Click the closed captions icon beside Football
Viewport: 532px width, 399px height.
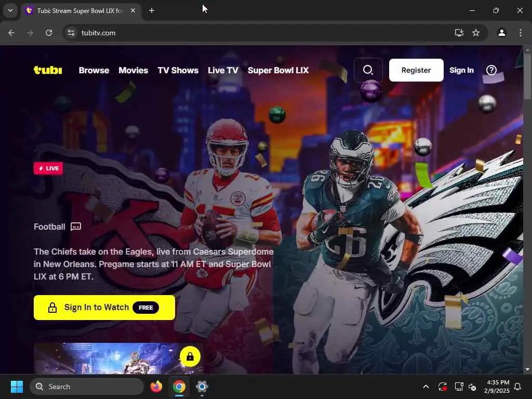(x=76, y=227)
